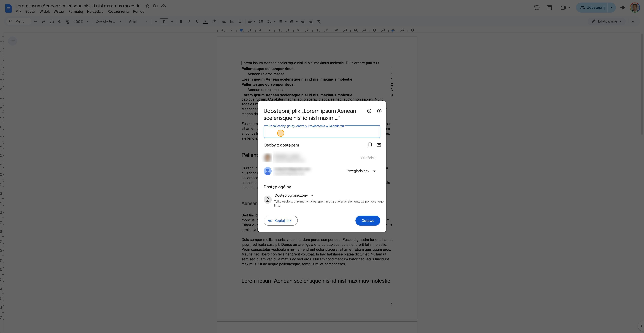Screen dimensions: 644x333
Task: Toggle underline formatting button
Action: point(197,22)
